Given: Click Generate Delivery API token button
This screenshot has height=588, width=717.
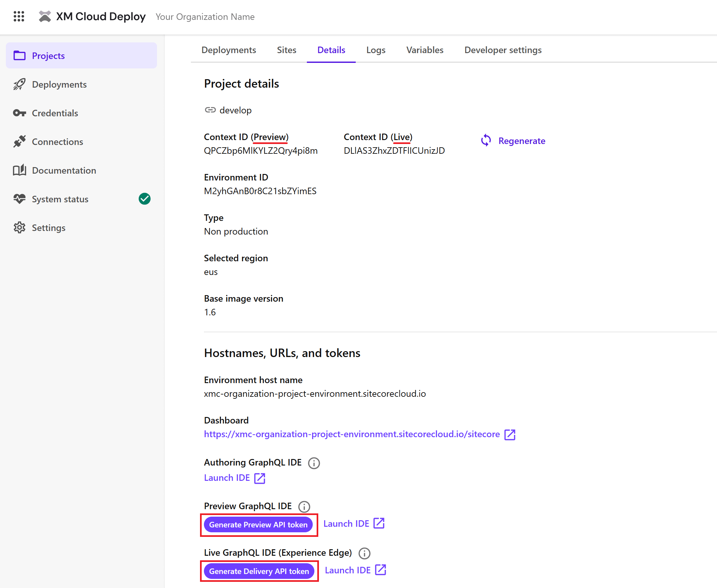Looking at the screenshot, I should [259, 571].
